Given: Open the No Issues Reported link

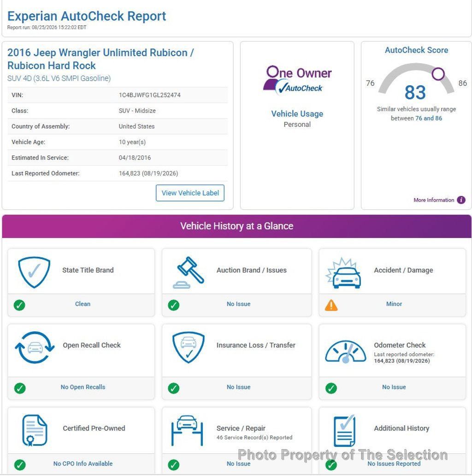Looking at the screenshot, I should pos(394,464).
